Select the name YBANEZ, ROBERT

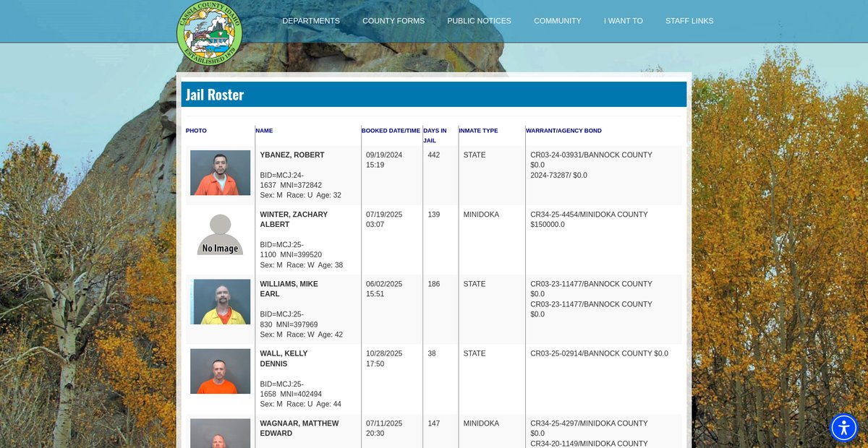coord(292,155)
